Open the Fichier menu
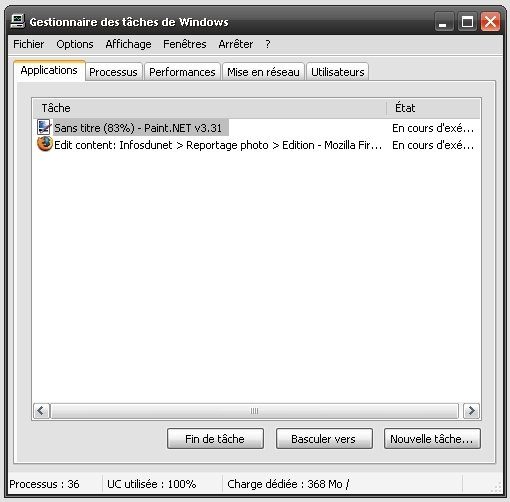Viewport: 510px width, 502px height. click(x=29, y=44)
